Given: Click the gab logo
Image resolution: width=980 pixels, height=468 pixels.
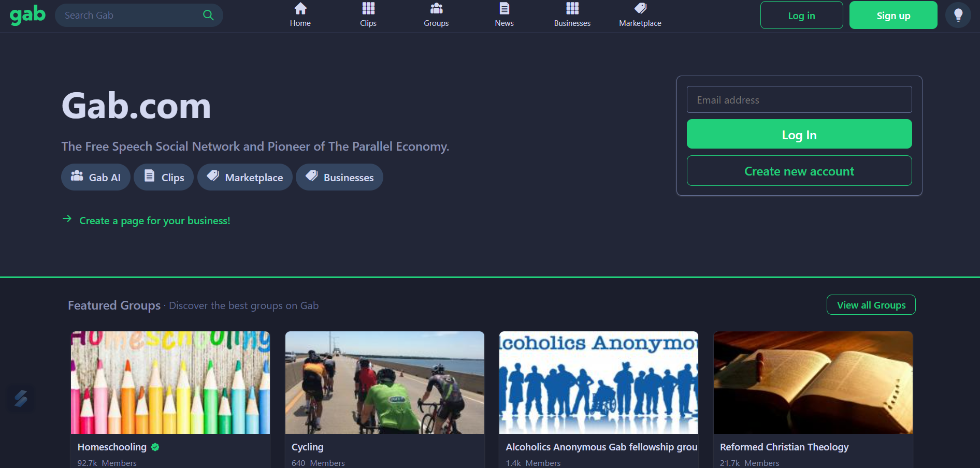Looking at the screenshot, I should point(27,15).
